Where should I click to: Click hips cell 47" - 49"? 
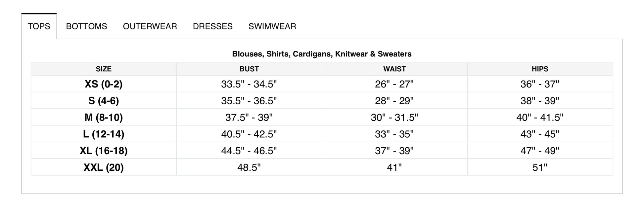540,151
